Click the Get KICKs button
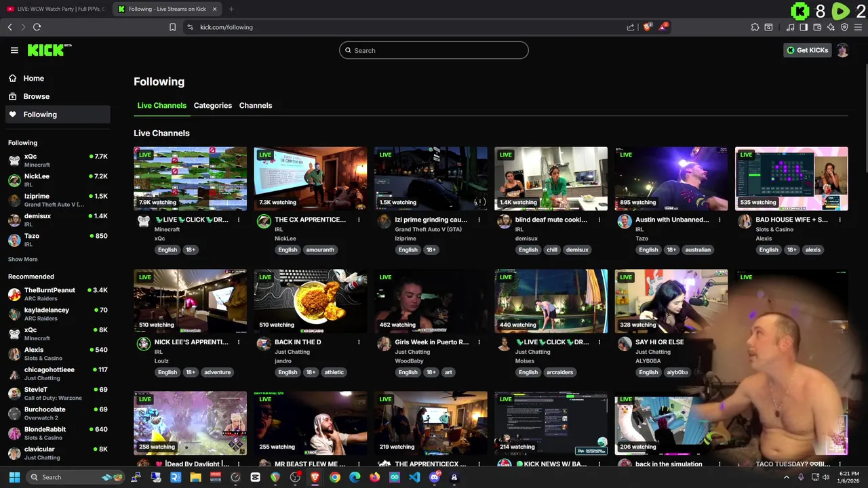The image size is (868, 488). (x=807, y=50)
